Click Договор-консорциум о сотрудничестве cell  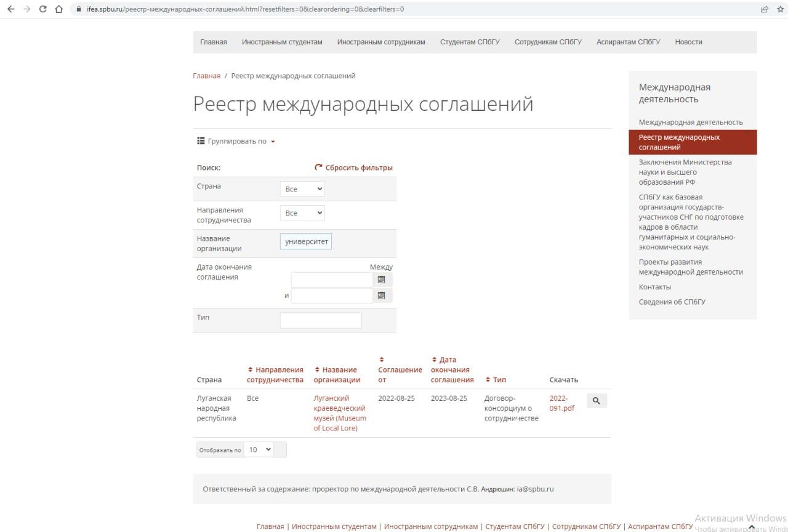(512, 408)
